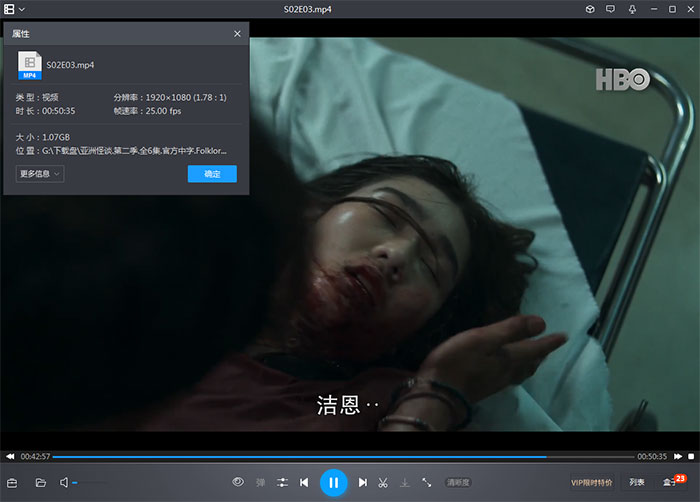This screenshot has height=502, width=700.
Task: Open the 盒子 box with notification badge
Action: (x=670, y=482)
